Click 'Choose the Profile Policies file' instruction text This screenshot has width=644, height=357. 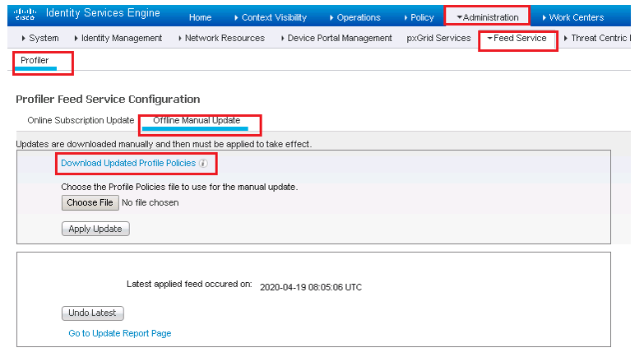[x=179, y=187]
